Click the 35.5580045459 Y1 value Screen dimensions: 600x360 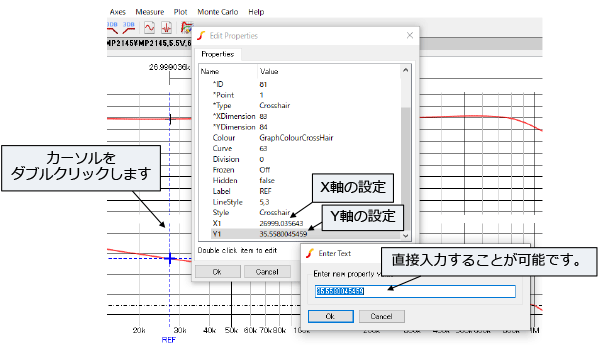click(283, 234)
